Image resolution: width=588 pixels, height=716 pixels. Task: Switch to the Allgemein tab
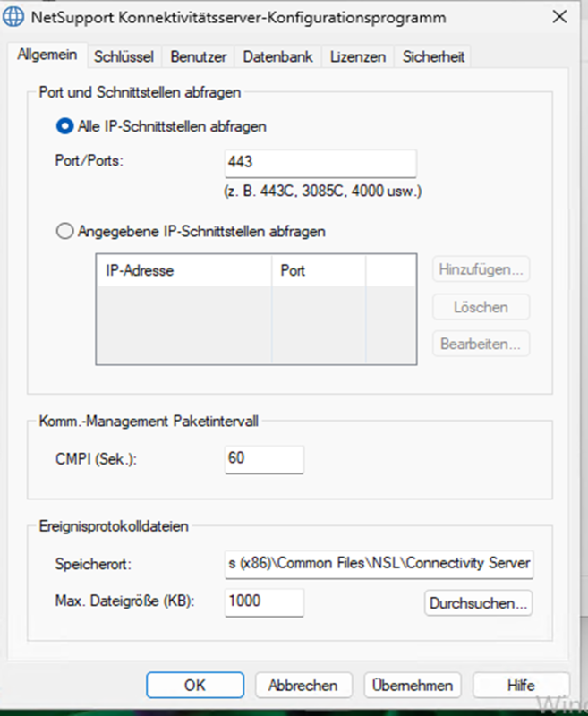(47, 55)
